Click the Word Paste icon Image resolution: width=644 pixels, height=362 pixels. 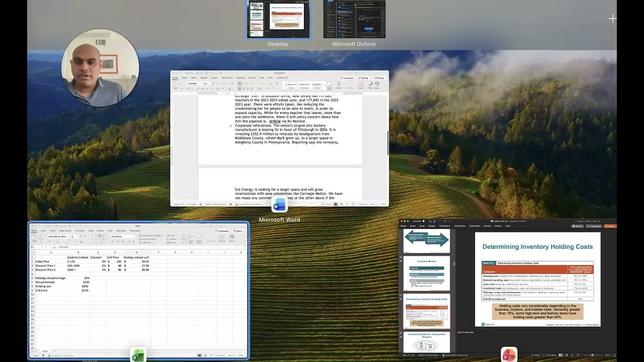click(176, 84)
